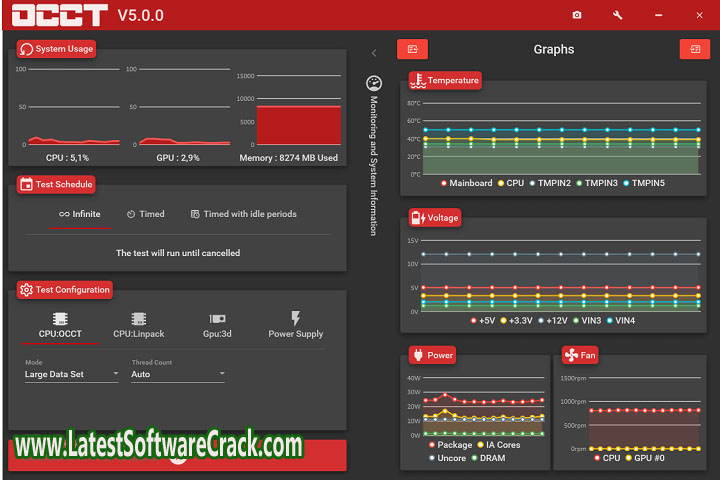Select Timed test schedule option

[x=145, y=214]
